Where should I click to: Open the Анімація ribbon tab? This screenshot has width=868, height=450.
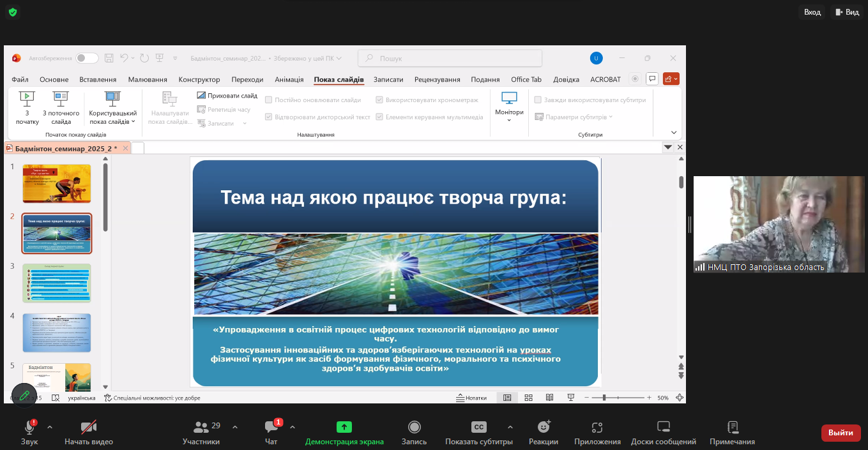click(x=289, y=79)
